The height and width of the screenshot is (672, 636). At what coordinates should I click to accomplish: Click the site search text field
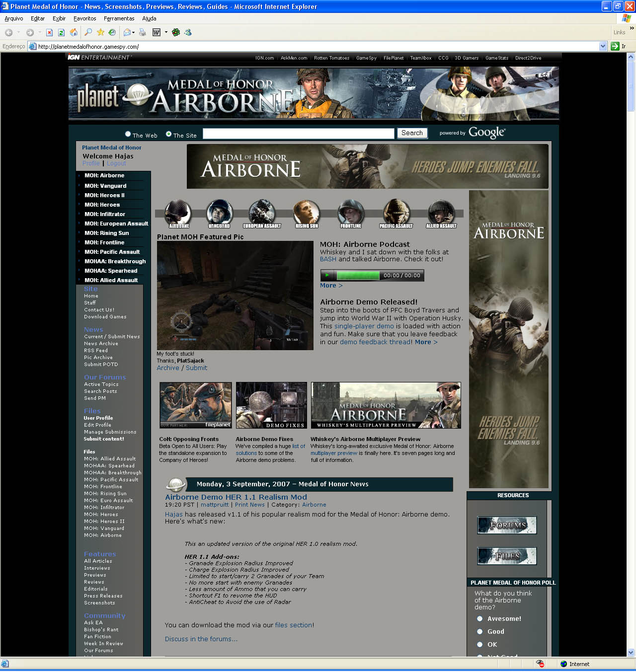tap(298, 134)
